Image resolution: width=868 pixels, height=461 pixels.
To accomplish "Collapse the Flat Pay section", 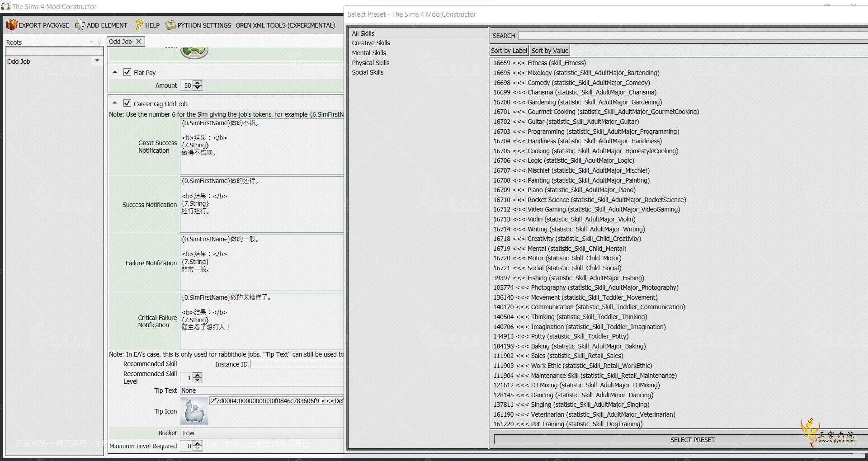I will [115, 72].
